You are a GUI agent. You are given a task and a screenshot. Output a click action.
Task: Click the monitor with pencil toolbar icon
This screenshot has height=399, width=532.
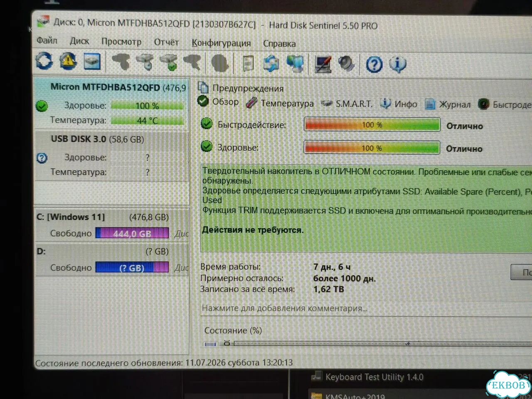click(323, 64)
